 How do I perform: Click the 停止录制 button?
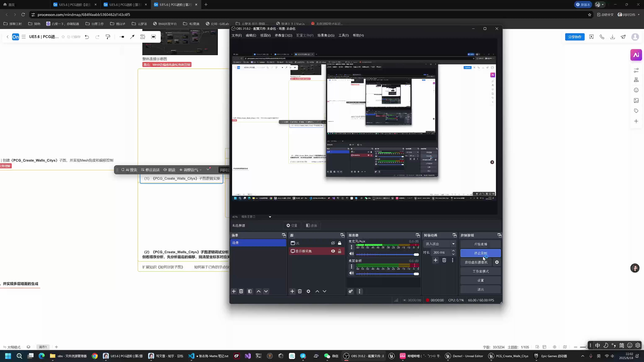[480, 253]
